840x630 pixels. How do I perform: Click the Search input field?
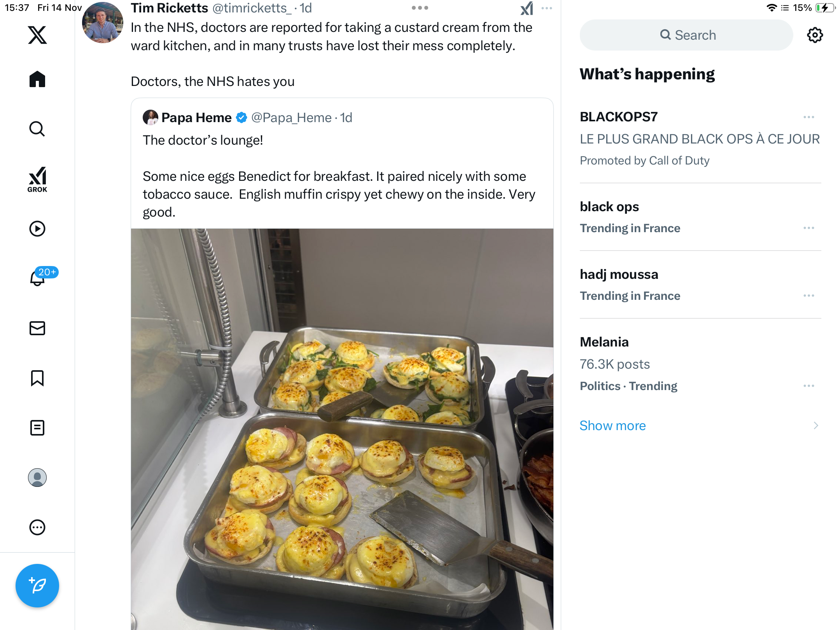686,35
